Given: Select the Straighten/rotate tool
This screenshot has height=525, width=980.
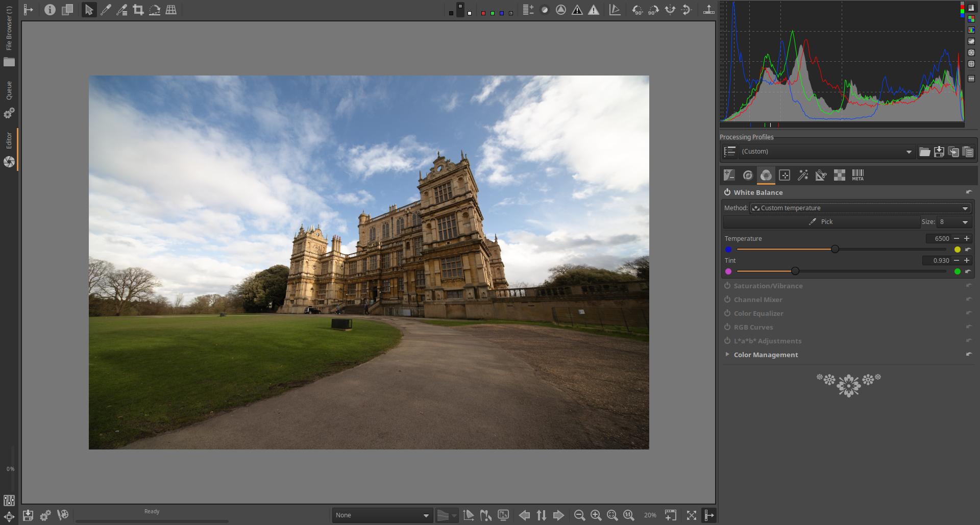Looking at the screenshot, I should point(155,10).
